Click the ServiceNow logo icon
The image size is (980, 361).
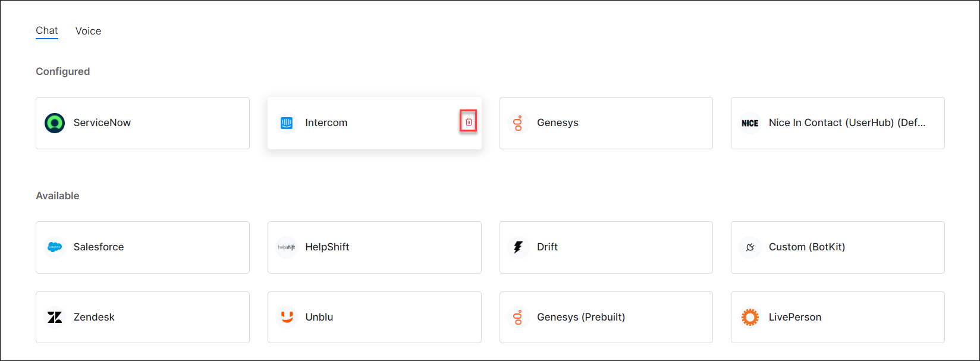55,123
